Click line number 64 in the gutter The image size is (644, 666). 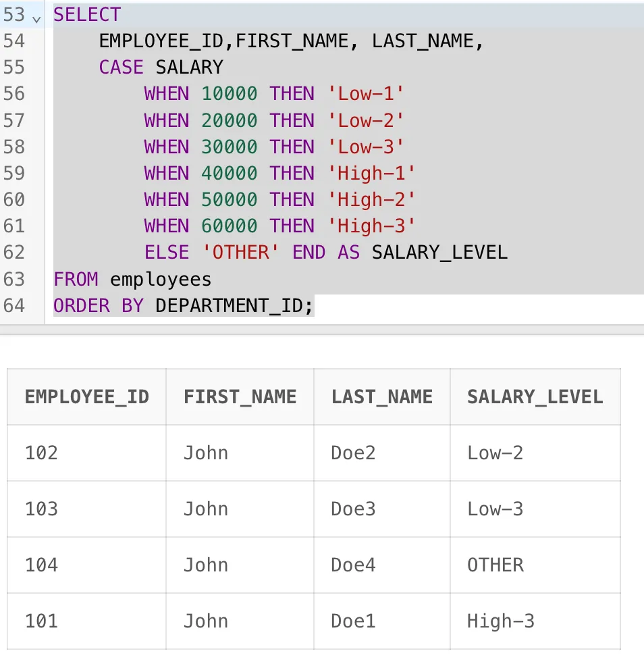(14, 306)
